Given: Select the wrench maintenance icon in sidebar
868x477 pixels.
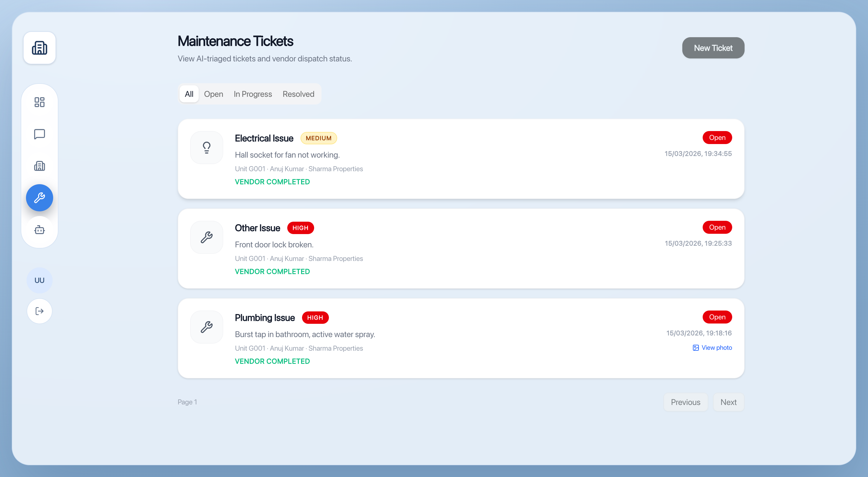Looking at the screenshot, I should coord(40,198).
